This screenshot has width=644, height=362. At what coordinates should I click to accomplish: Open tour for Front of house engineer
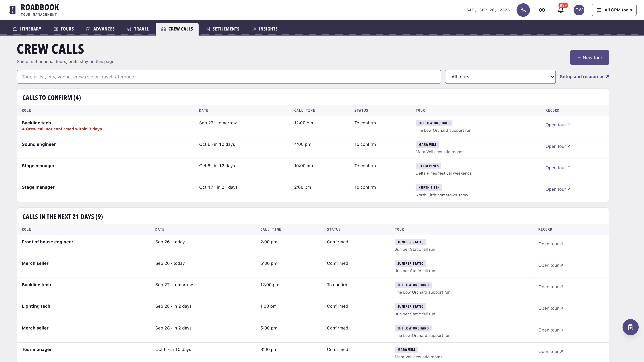pos(550,244)
